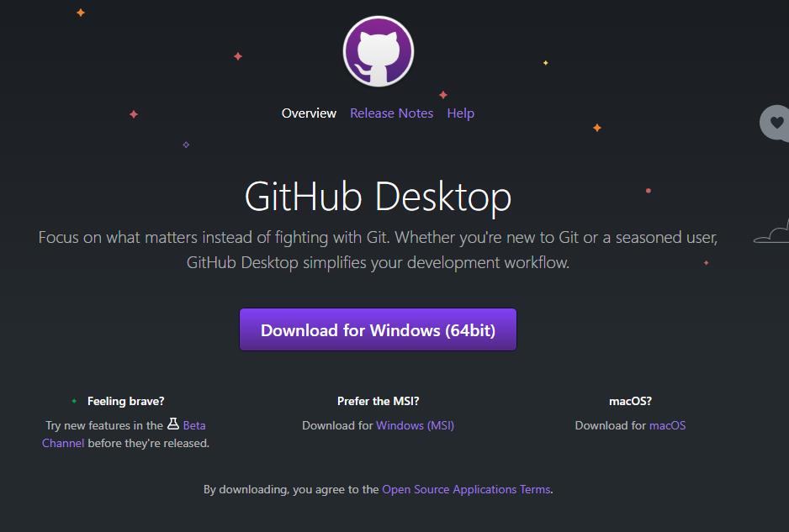Click the 'Prefer the MSI?' heading
Viewport: 789px width, 532px height.
coord(378,401)
